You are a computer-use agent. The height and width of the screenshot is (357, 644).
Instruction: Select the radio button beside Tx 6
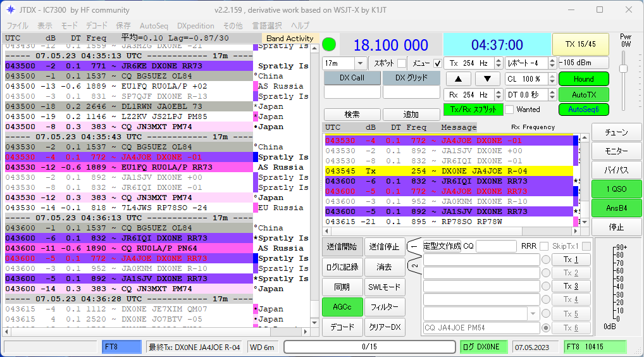point(546,328)
